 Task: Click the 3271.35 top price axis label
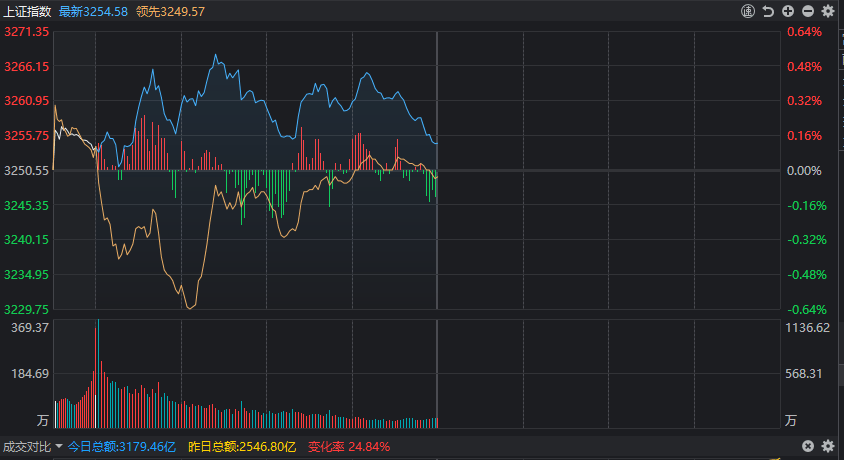(27, 32)
